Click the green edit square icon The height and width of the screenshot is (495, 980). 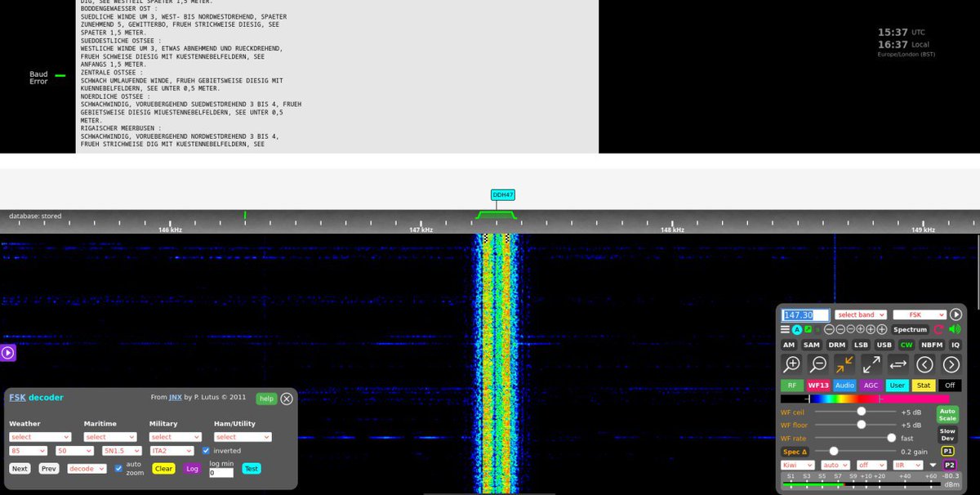point(808,329)
